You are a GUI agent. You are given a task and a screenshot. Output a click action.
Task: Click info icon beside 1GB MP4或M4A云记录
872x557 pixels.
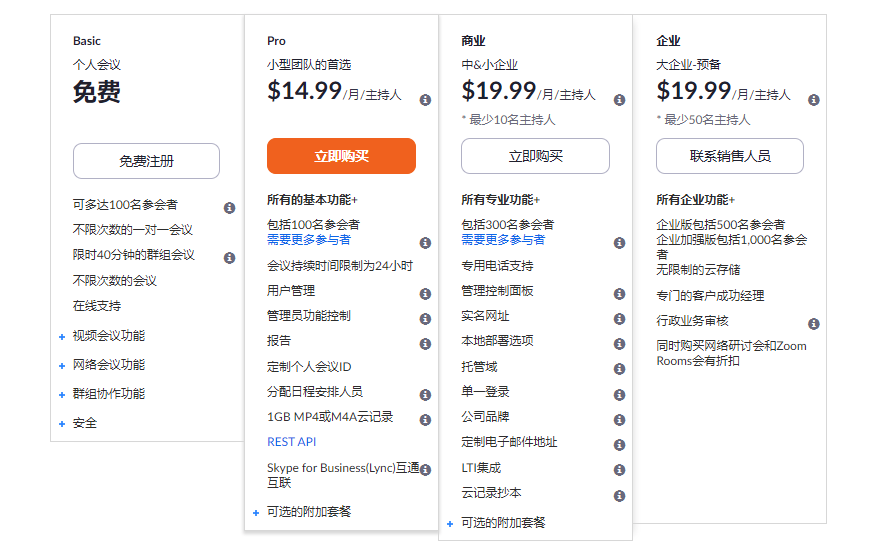pyautogui.click(x=425, y=420)
